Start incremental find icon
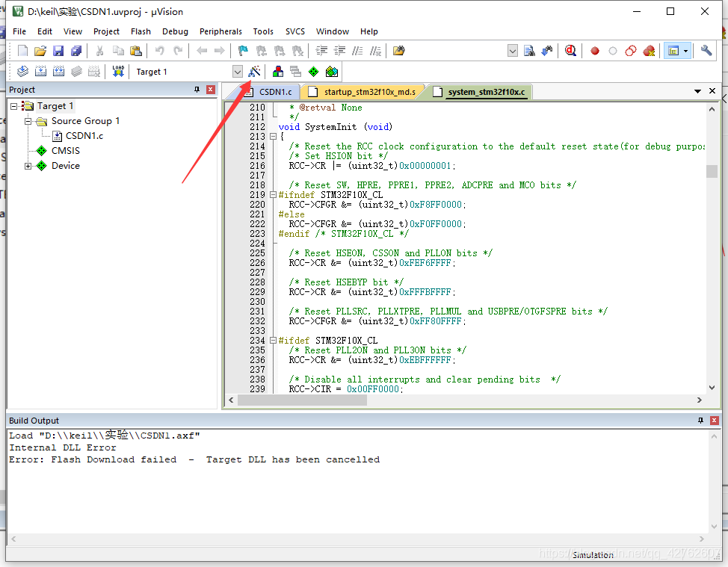 pyautogui.click(x=547, y=51)
